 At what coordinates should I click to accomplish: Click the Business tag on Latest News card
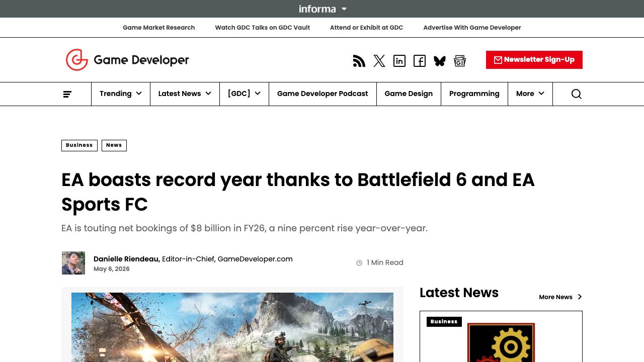(444, 322)
